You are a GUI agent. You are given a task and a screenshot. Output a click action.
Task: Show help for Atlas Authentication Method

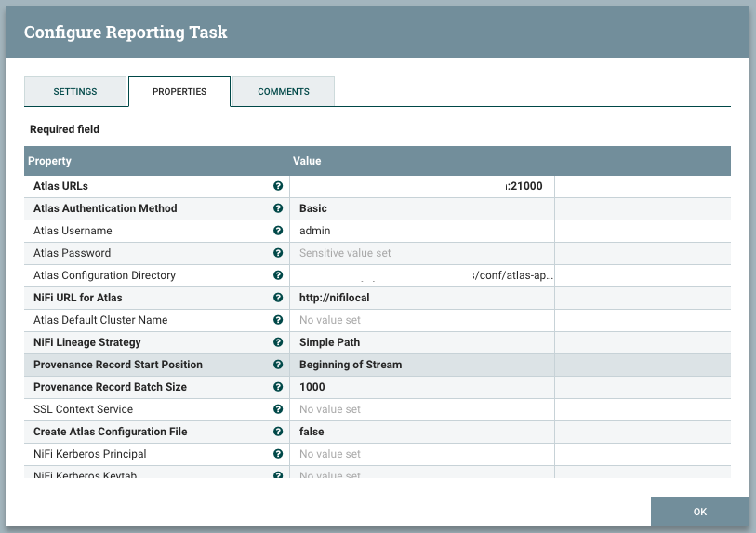click(x=278, y=208)
